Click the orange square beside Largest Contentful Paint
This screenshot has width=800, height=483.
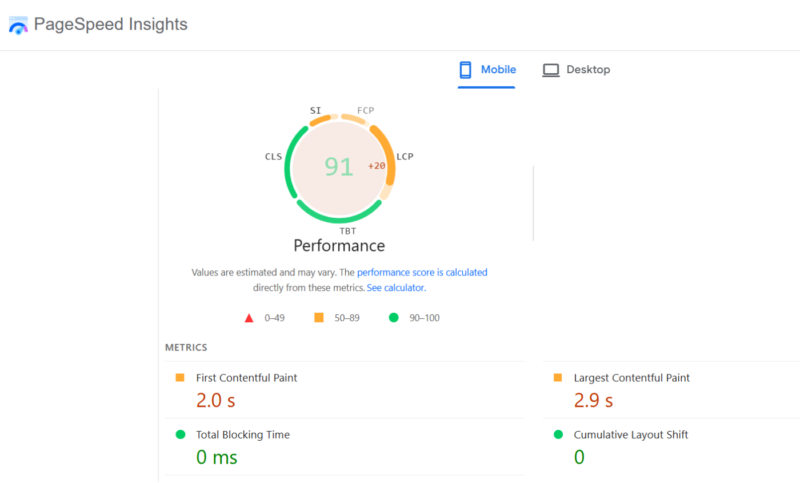click(x=558, y=377)
